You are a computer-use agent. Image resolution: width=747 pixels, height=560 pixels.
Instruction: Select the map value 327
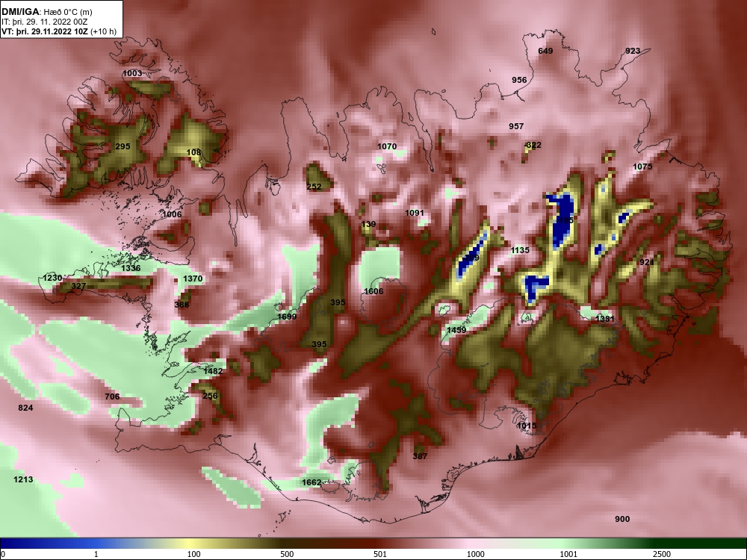tap(78, 287)
